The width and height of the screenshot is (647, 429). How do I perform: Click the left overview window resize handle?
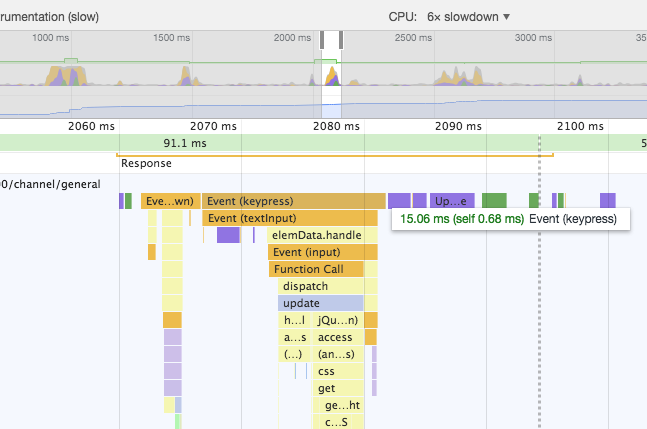point(324,39)
